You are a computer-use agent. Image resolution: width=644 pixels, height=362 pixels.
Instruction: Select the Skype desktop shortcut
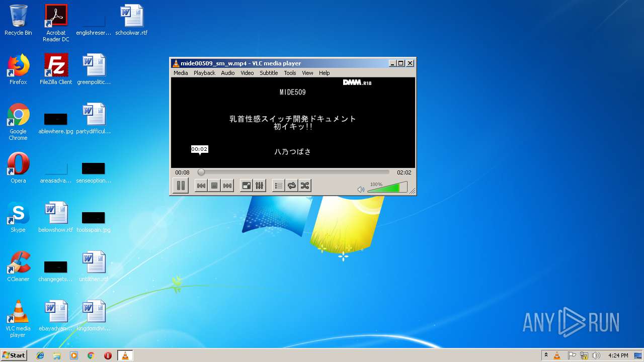point(18,217)
